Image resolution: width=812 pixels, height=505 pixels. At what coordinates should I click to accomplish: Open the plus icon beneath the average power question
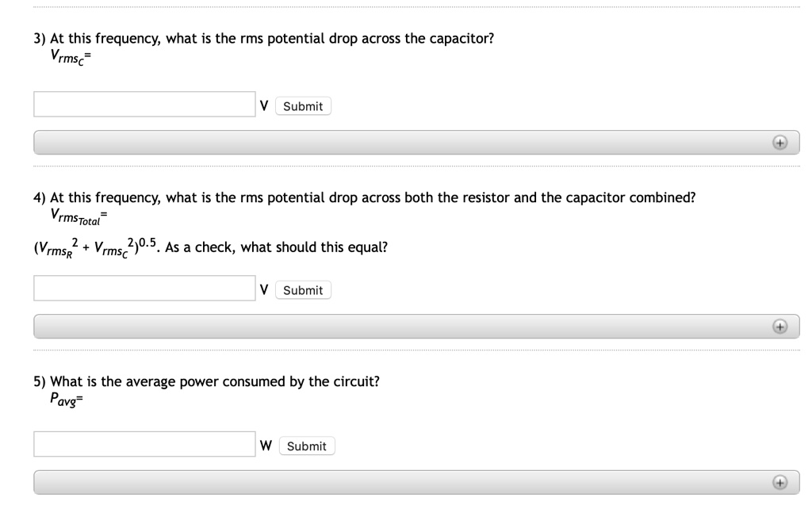click(x=781, y=481)
